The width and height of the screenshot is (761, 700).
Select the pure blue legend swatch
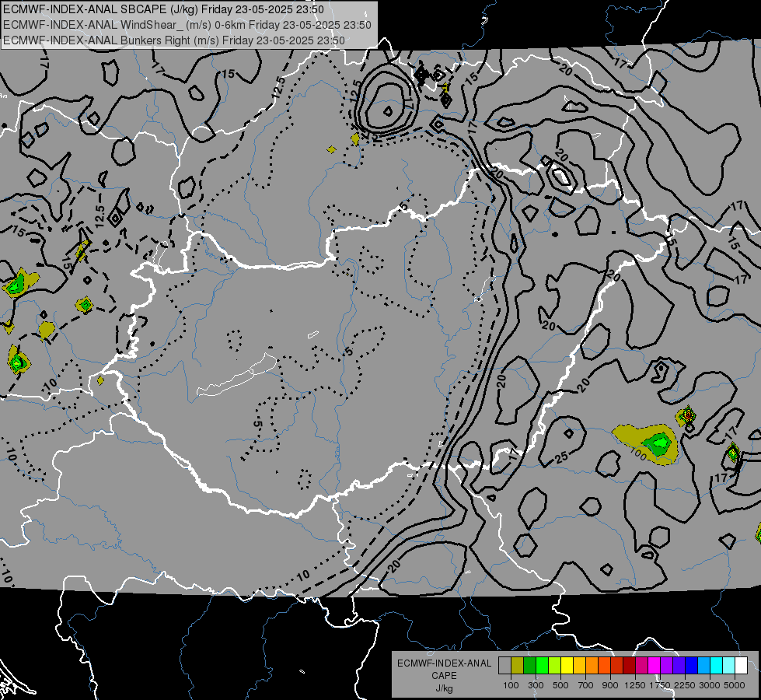tap(691, 666)
